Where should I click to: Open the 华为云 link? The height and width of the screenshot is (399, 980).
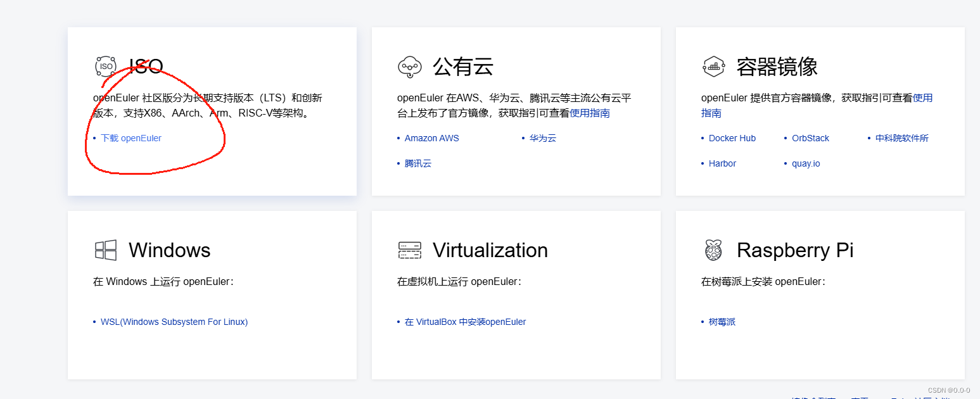(543, 138)
